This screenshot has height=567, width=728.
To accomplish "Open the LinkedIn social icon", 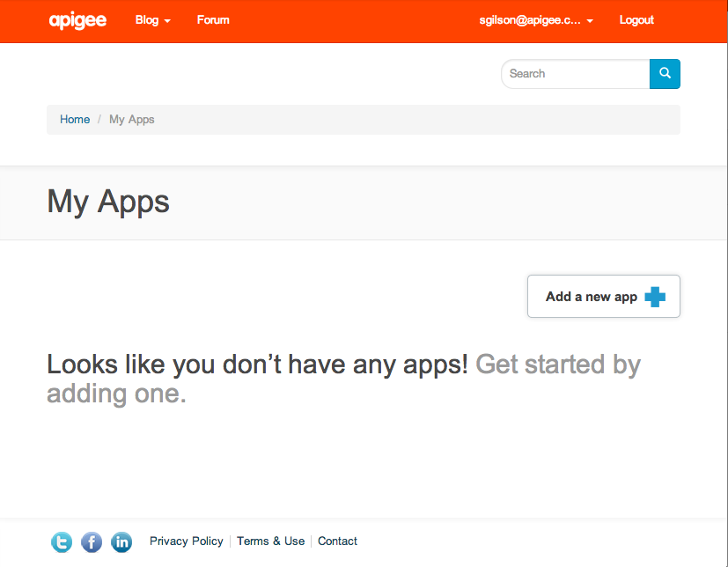I will click(x=121, y=542).
